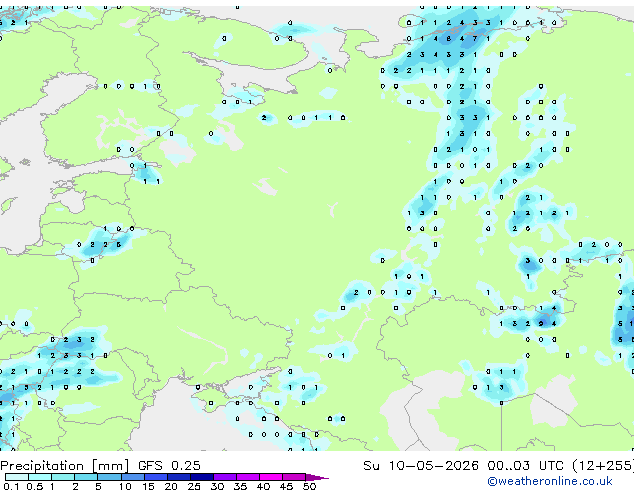Click the '00..03 UTC' time range text
This screenshot has width=634, height=490.
(525, 466)
